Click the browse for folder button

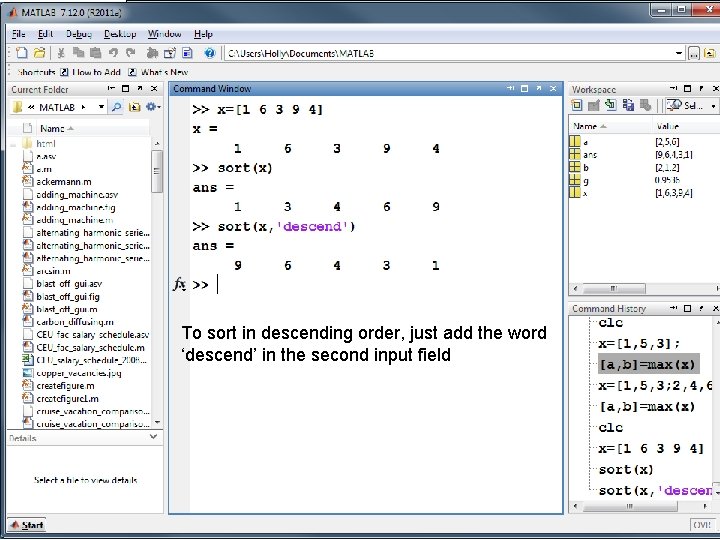click(x=694, y=54)
